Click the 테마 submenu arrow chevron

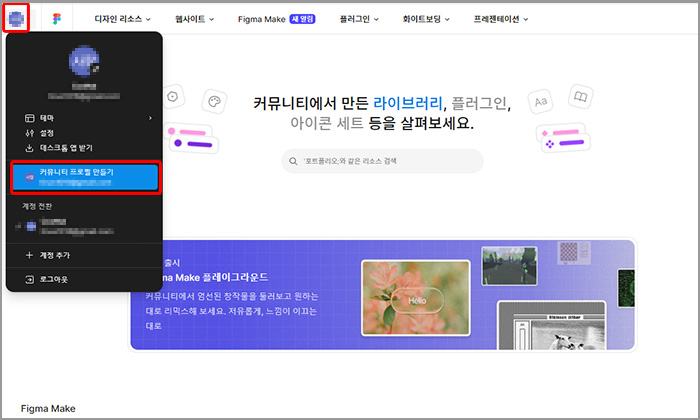click(x=150, y=118)
